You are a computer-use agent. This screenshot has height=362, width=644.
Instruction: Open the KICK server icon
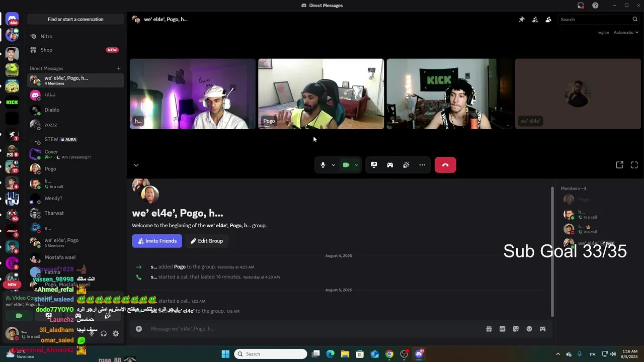pyautogui.click(x=12, y=102)
